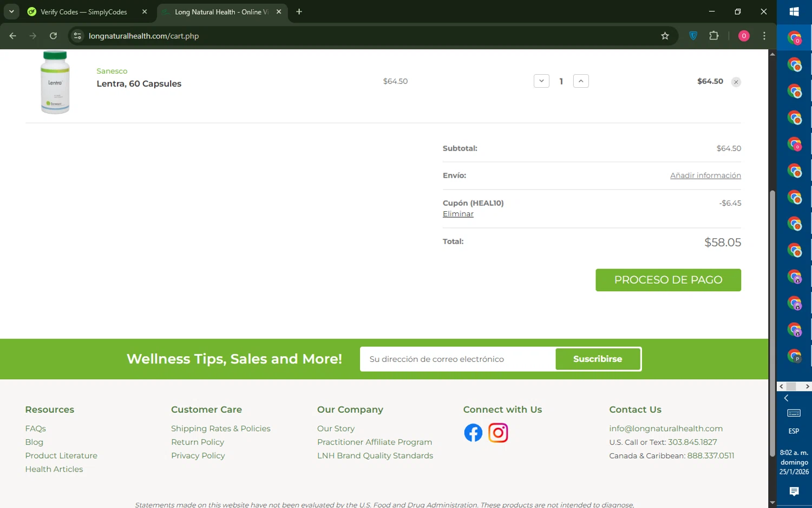Click the PROCESO DE PAGO button
The image size is (812, 508).
(668, 280)
